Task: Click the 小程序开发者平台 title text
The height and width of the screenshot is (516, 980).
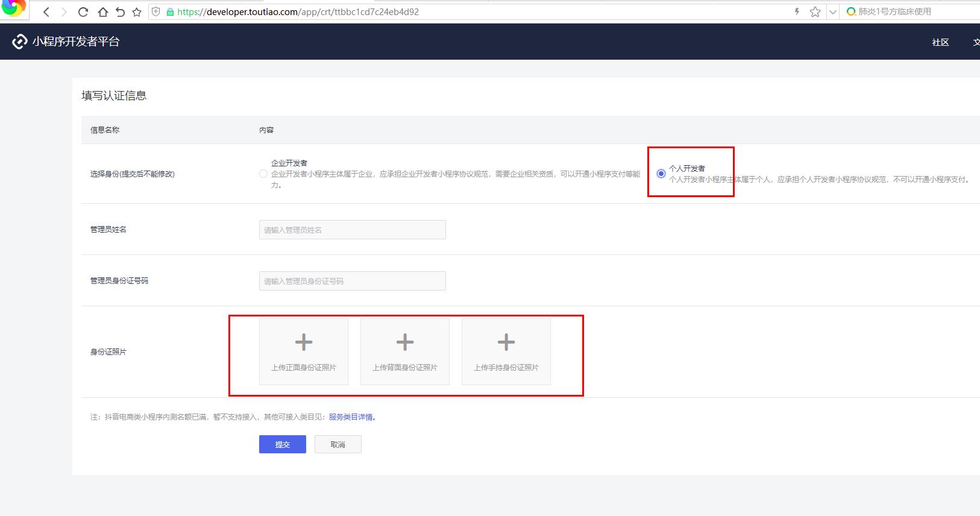Action: tap(76, 42)
